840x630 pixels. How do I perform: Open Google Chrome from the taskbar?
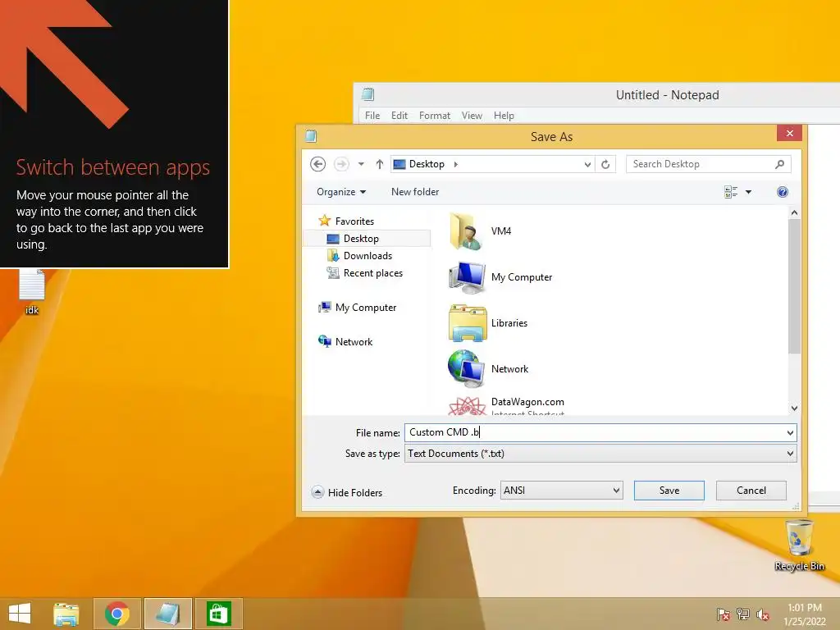point(117,614)
